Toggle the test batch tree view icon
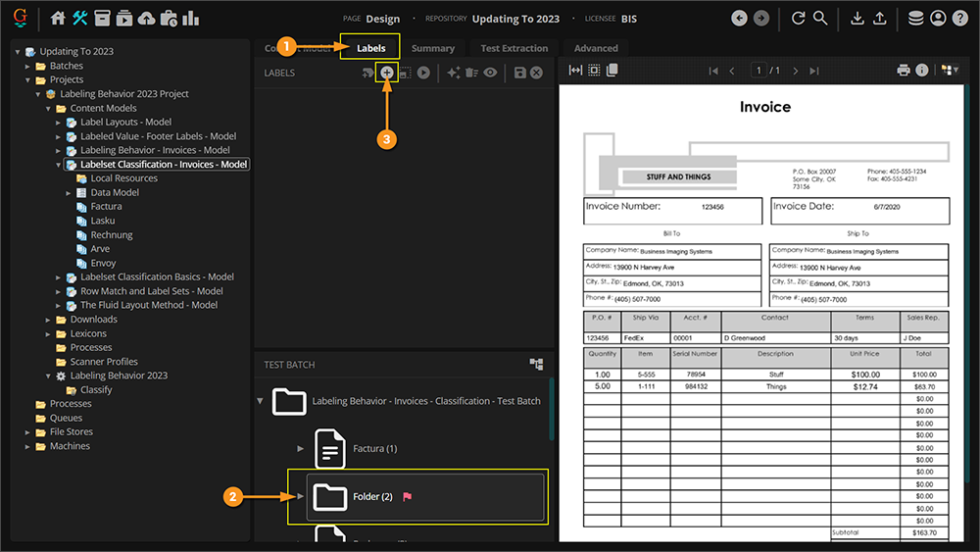This screenshot has height=552, width=980. (536, 364)
